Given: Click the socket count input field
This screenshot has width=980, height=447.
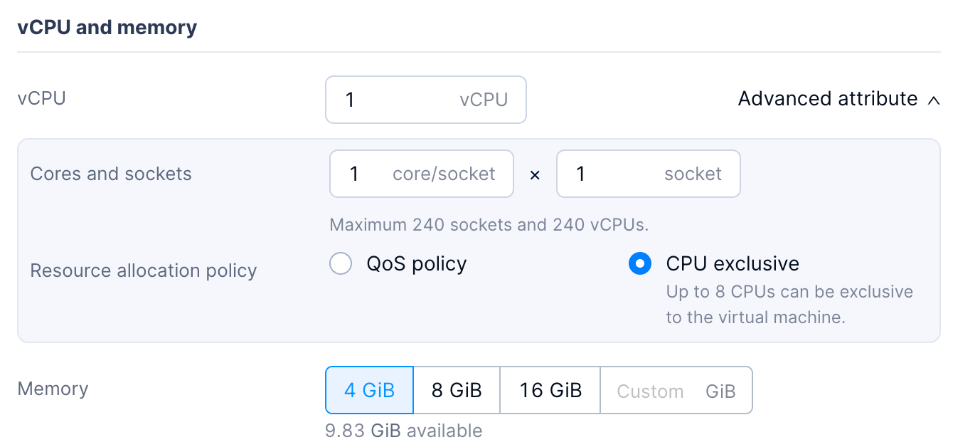Looking at the screenshot, I should click(x=604, y=174).
